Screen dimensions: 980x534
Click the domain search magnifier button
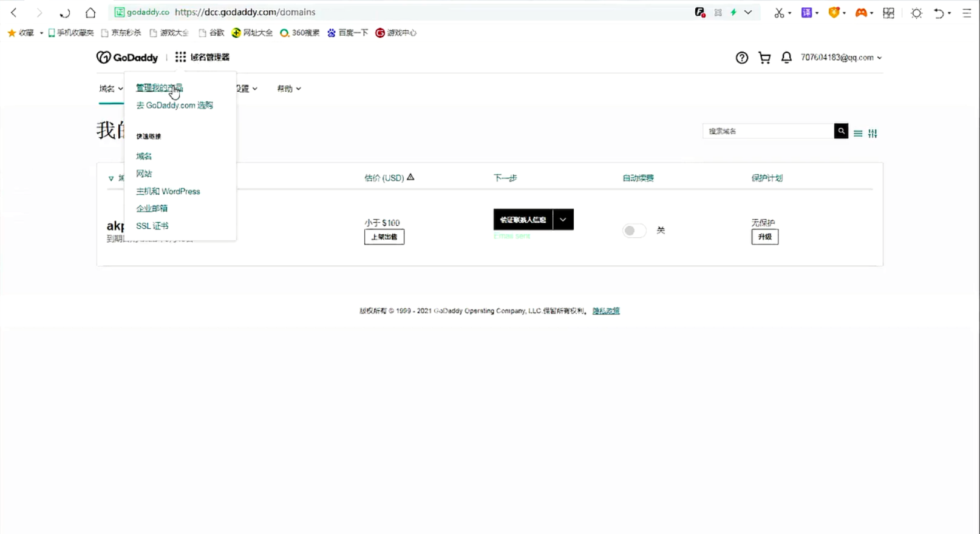point(841,131)
